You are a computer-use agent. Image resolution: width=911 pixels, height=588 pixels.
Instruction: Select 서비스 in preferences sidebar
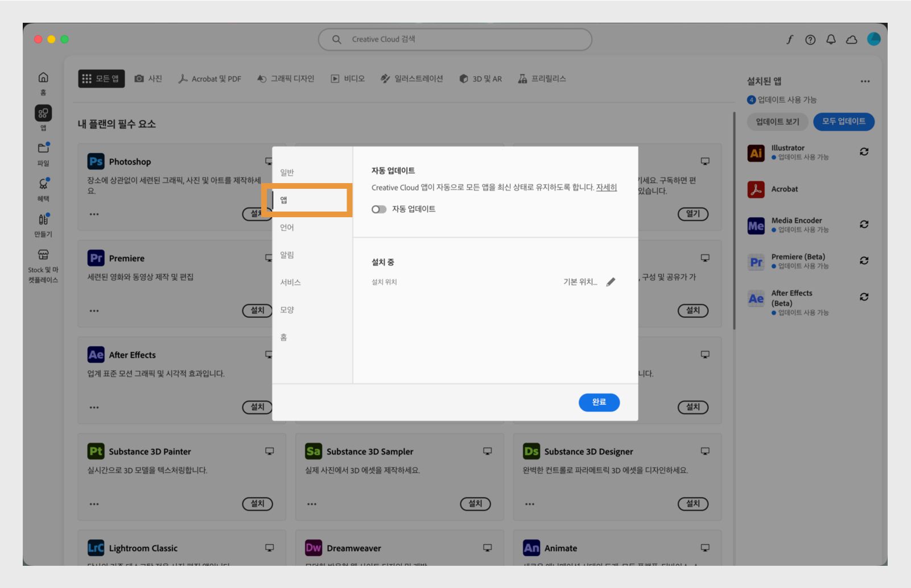pyautogui.click(x=290, y=282)
